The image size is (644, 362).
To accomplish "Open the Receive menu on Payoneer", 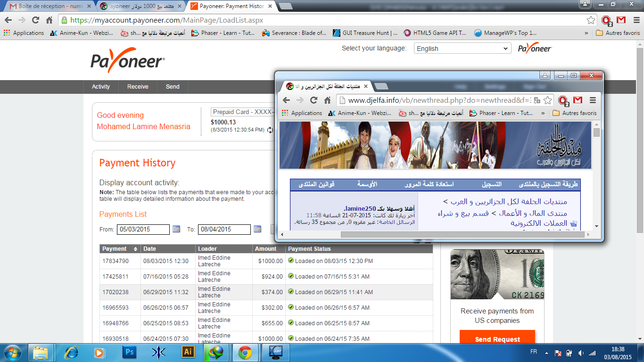I will click(x=138, y=87).
